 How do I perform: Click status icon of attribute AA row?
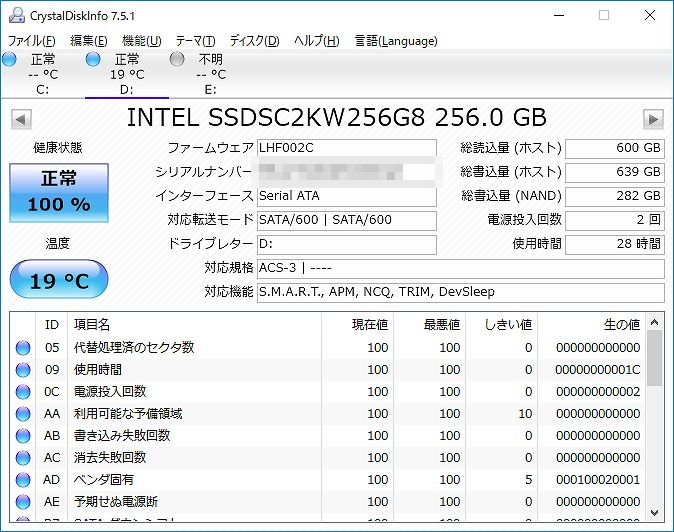(23, 413)
